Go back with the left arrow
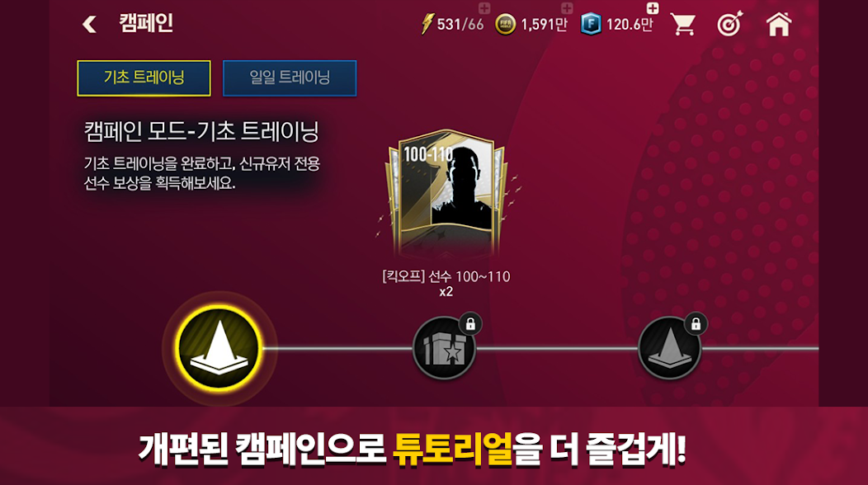 coord(89,24)
